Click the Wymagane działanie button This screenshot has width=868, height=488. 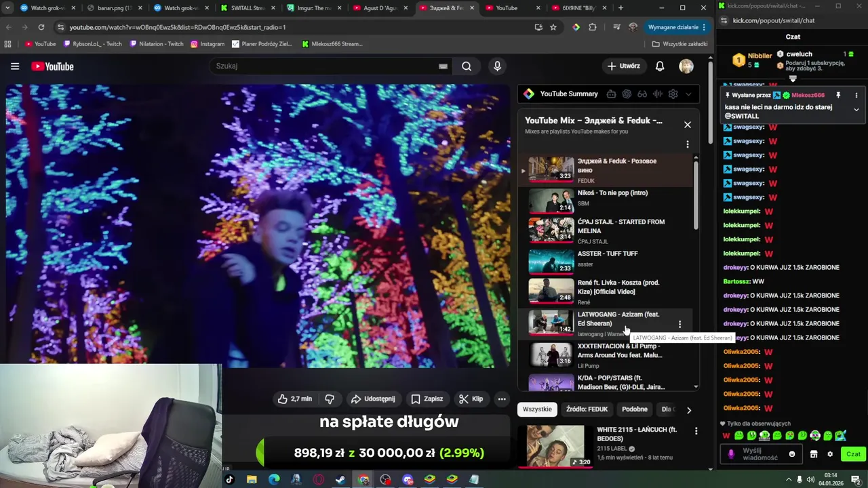pos(677,27)
